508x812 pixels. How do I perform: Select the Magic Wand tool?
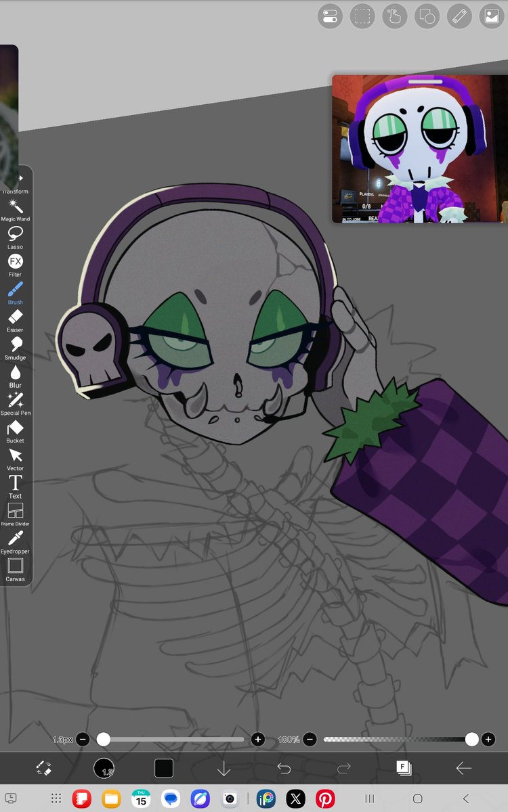click(x=15, y=210)
